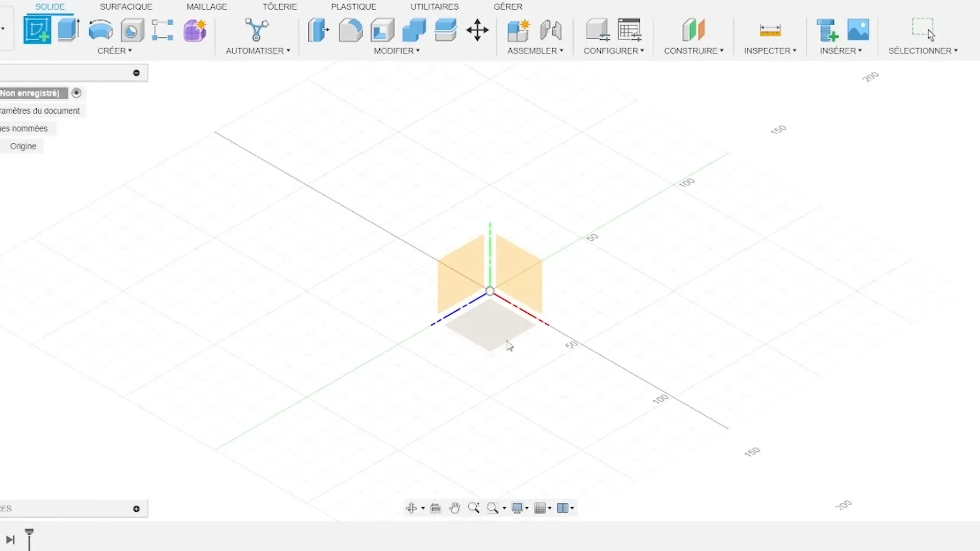Screen dimensions: 980x551
Task: Click the Insert image icon
Action: tap(859, 30)
